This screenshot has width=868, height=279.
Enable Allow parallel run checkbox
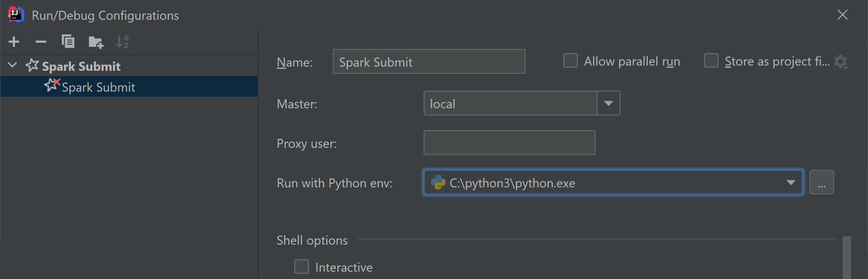(x=570, y=61)
